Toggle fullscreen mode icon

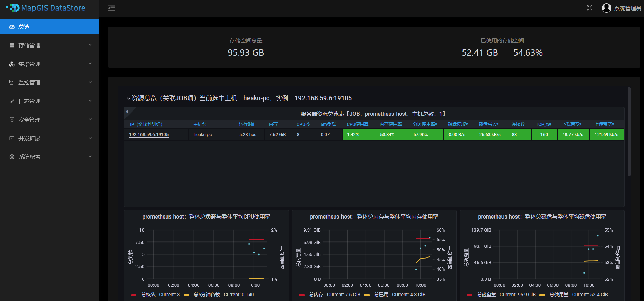tap(590, 8)
